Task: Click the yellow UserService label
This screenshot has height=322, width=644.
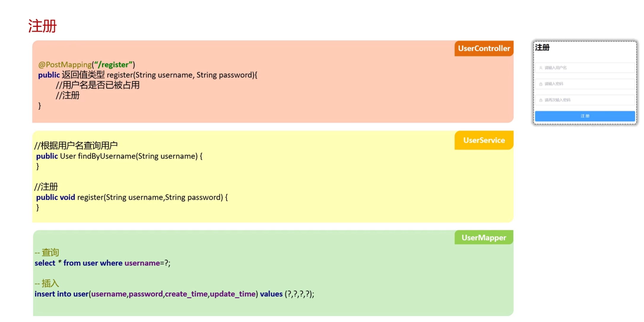Action: click(484, 140)
